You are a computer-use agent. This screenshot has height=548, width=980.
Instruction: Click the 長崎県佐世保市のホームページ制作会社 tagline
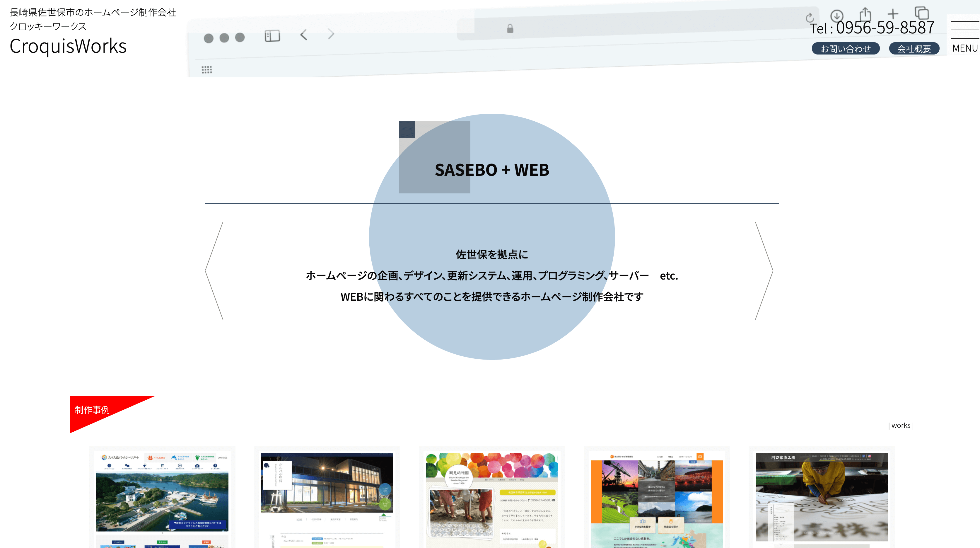click(x=93, y=12)
